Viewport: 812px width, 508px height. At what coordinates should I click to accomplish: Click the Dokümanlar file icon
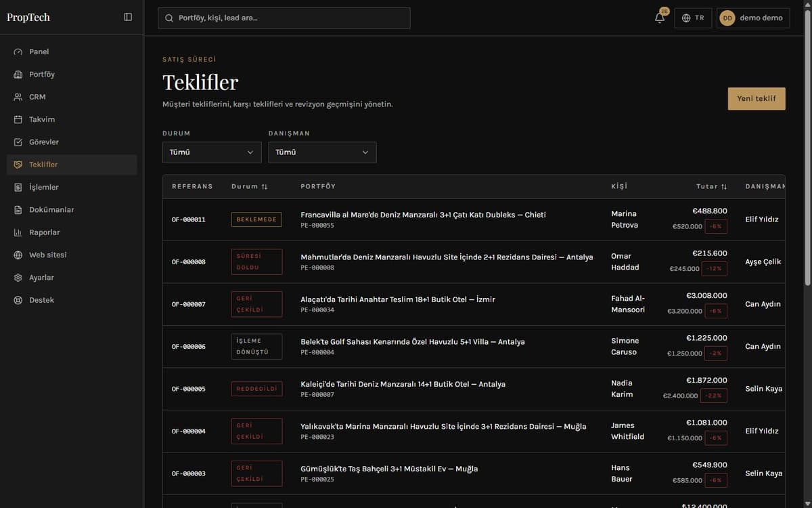click(x=18, y=210)
